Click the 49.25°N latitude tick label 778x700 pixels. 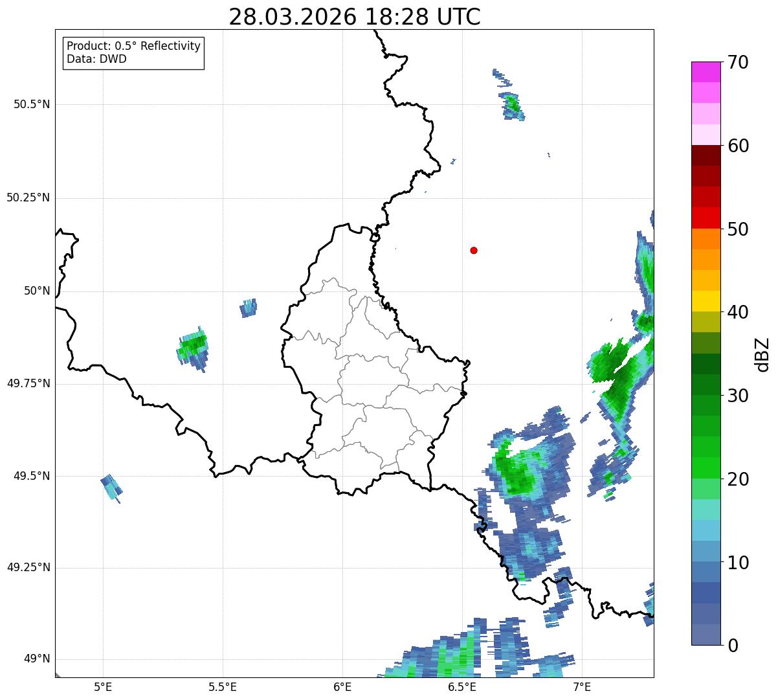(28, 568)
